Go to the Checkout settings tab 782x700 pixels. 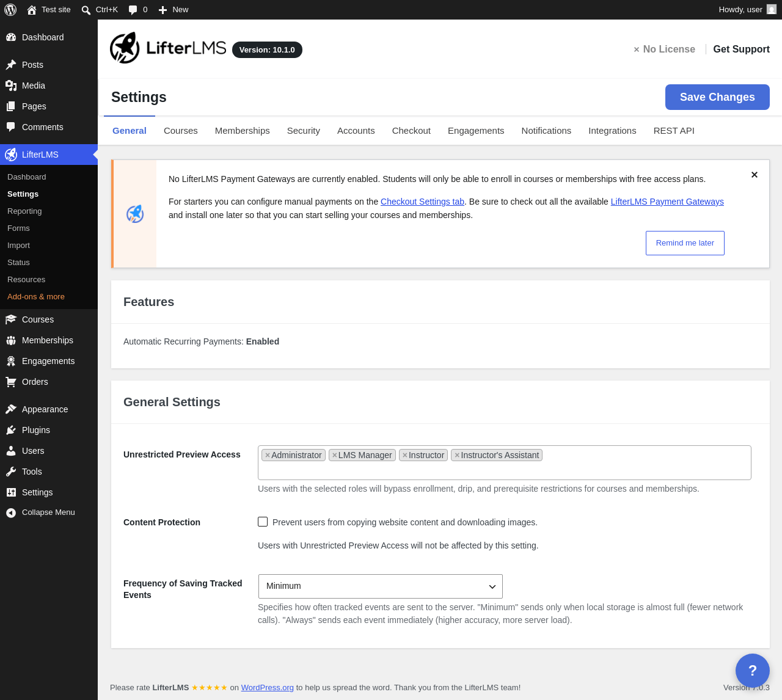click(411, 131)
